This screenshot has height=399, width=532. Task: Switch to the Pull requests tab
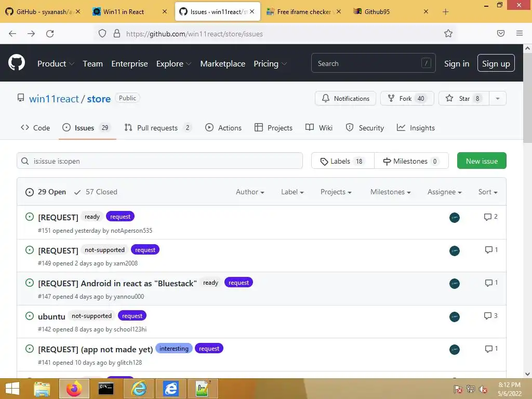point(158,128)
